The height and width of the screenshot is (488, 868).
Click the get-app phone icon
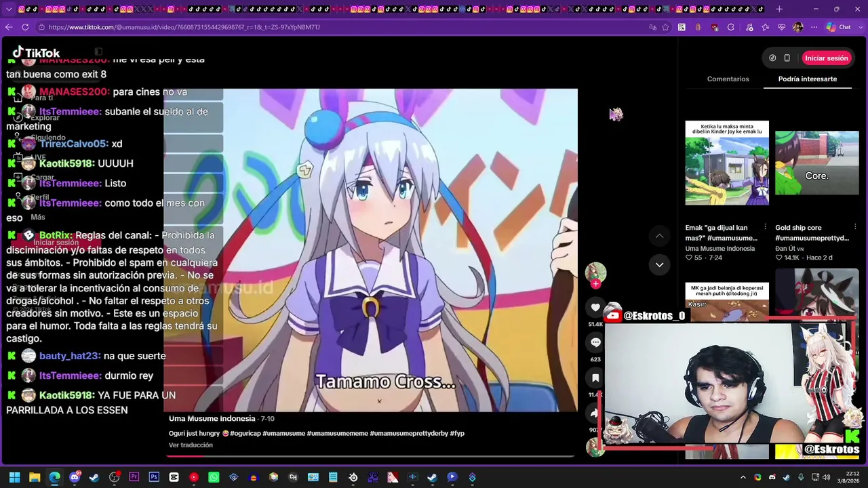pyautogui.click(x=787, y=58)
